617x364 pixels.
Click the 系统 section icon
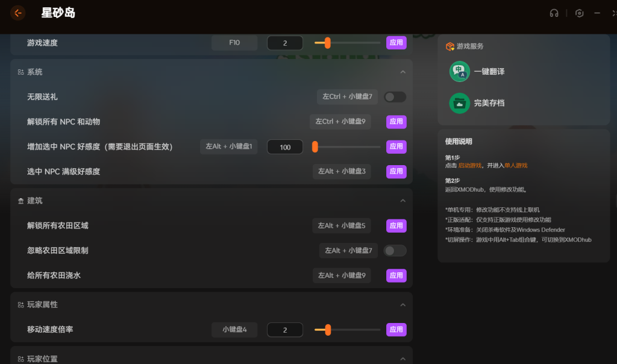pyautogui.click(x=21, y=72)
